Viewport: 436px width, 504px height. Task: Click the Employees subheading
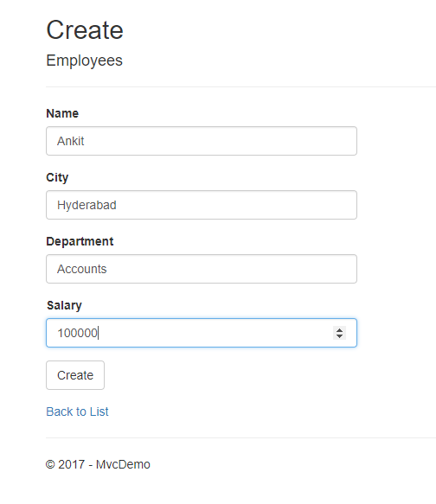84,61
